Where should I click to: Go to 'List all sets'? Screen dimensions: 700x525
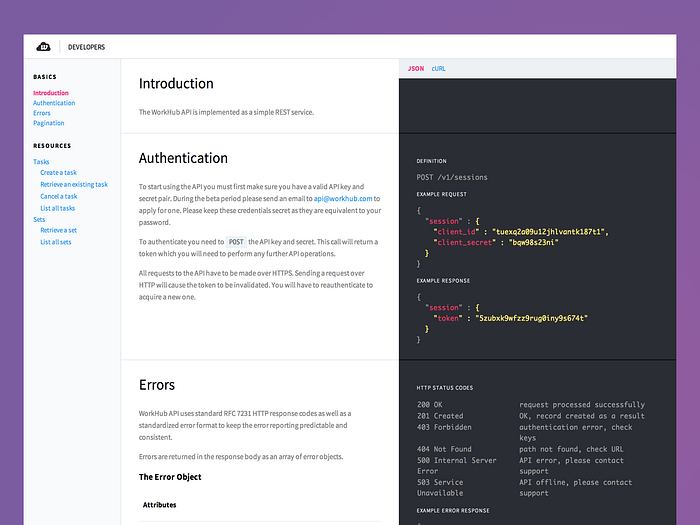pyautogui.click(x=56, y=242)
